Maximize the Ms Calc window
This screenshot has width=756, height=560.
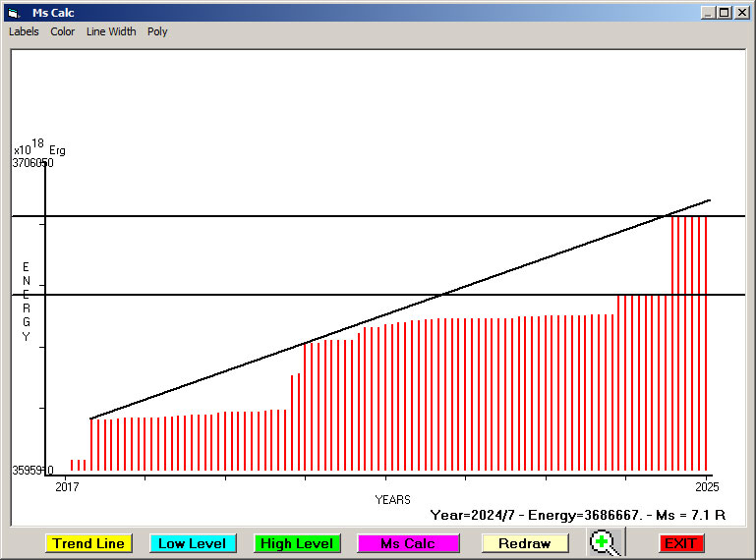point(725,13)
